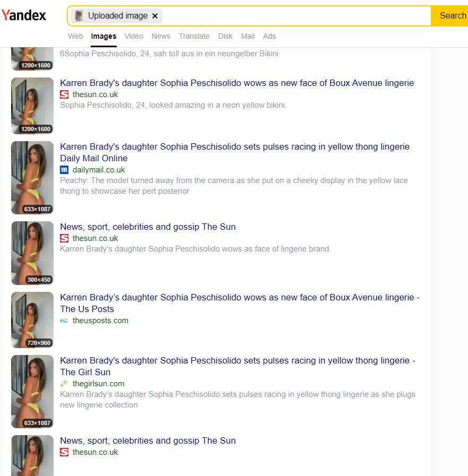This screenshot has height=476, width=468.
Task: Open the dailymail.co.uk domain link
Action: (x=99, y=170)
